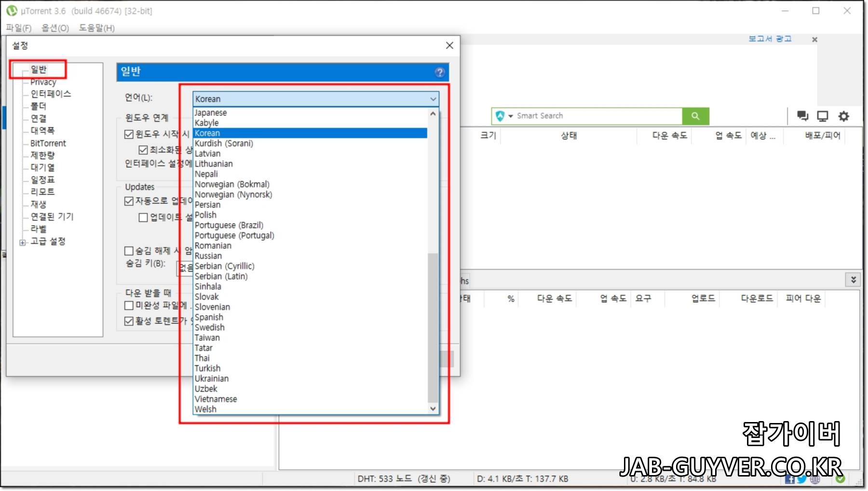Click the Smart Search input field
Image resolution: width=868 pixels, height=491 pixels.
coord(598,116)
